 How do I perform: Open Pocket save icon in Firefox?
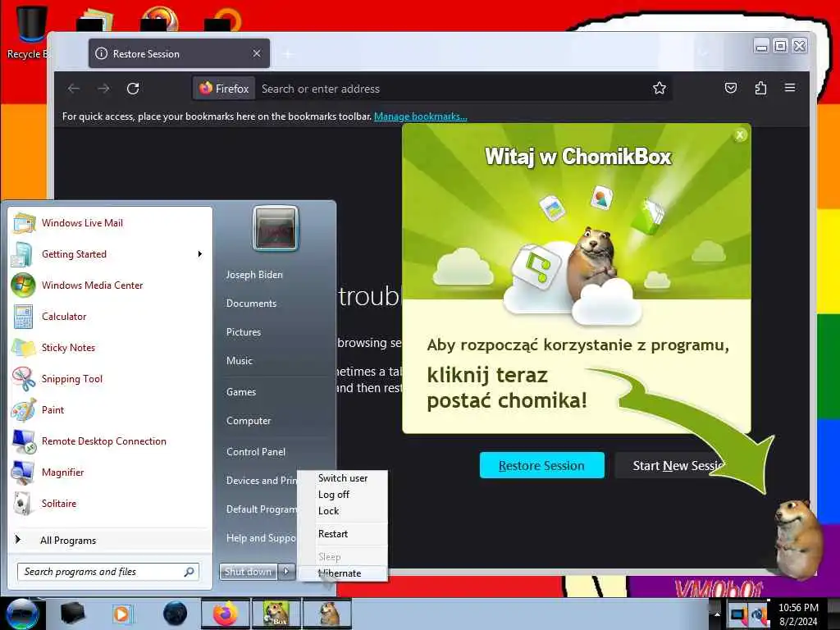[x=731, y=88]
